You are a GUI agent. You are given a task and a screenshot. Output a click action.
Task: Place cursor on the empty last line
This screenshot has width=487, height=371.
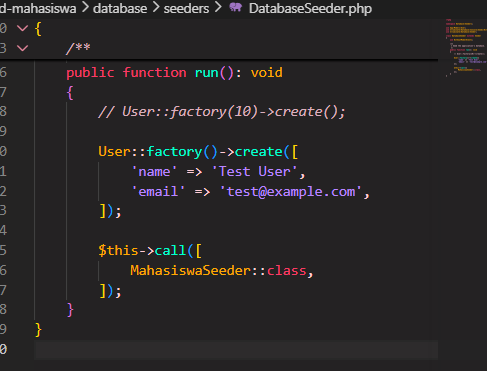(236, 350)
